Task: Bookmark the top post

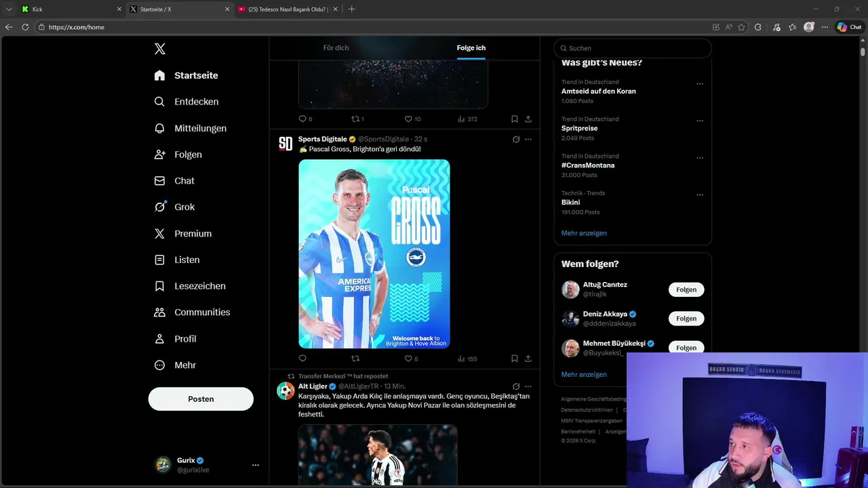Action: [515, 119]
